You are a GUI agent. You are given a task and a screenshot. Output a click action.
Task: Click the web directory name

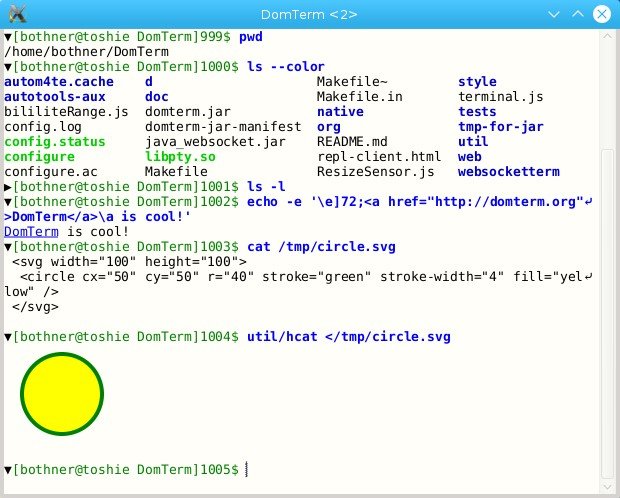pyautogui.click(x=470, y=157)
